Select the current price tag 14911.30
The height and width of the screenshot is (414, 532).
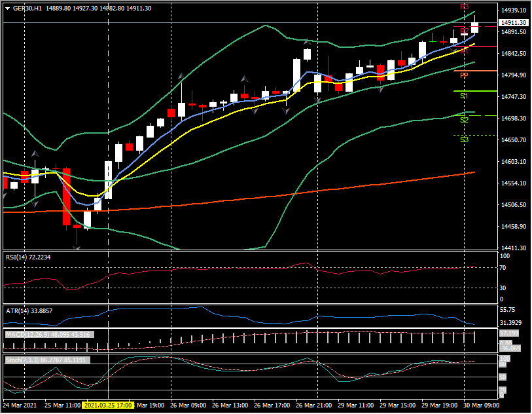click(x=514, y=22)
